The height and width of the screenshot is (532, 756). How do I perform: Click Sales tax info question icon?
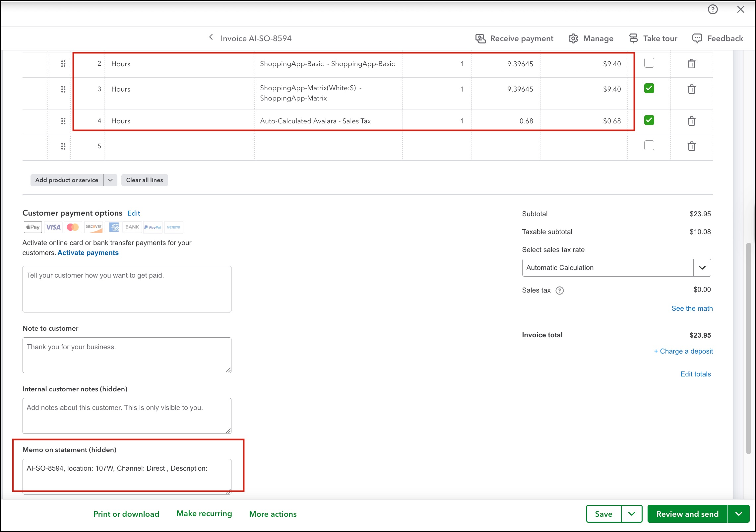pyautogui.click(x=560, y=291)
